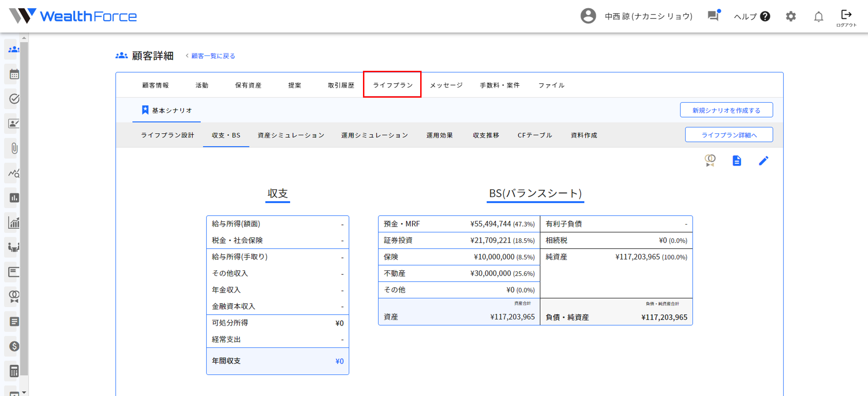868x396 pixels.
Task: Click 証券投資 value ¥21,709,221
Action: coord(490,240)
